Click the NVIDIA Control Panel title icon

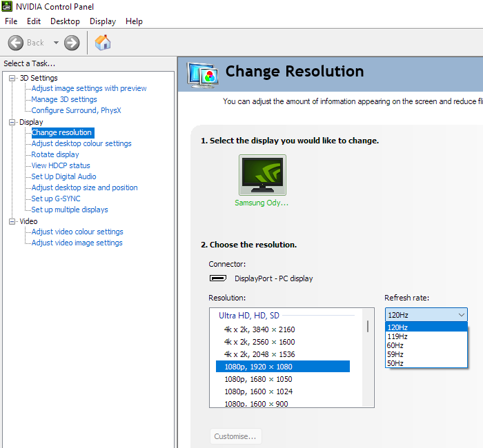[x=7, y=6]
